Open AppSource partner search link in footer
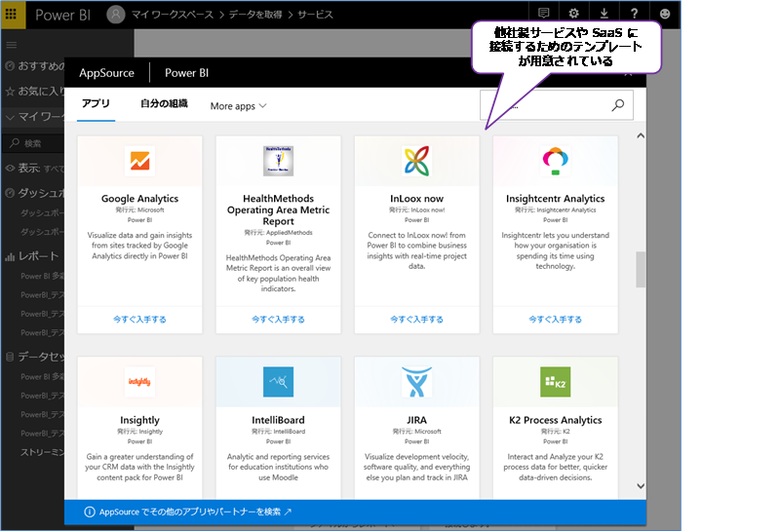 point(195,512)
